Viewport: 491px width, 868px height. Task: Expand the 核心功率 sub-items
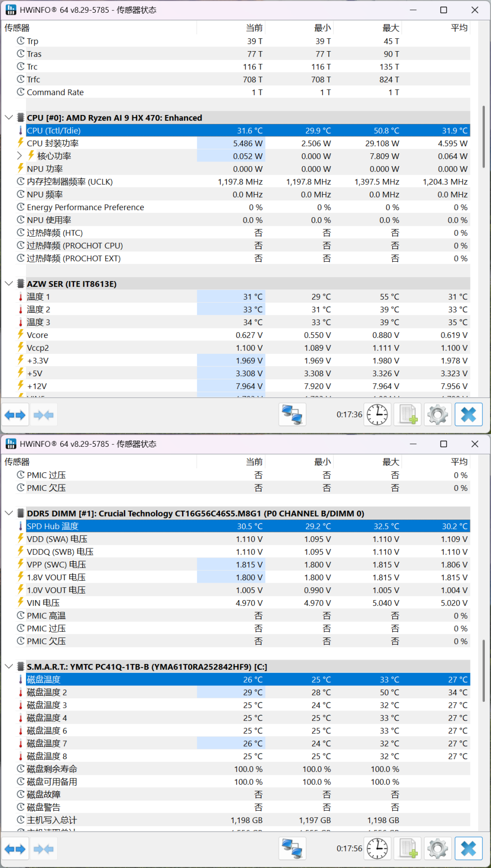pyautogui.click(x=19, y=156)
